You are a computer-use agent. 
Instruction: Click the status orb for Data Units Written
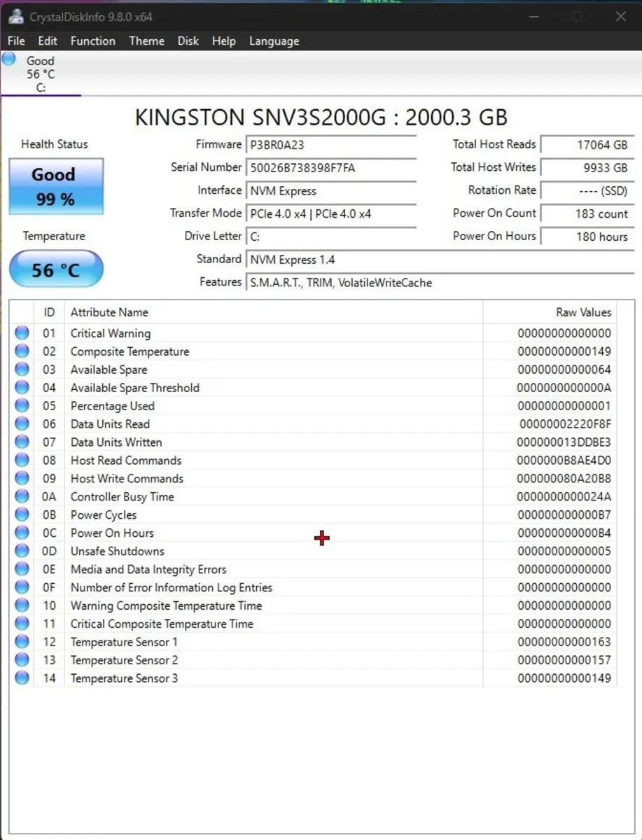coord(22,442)
